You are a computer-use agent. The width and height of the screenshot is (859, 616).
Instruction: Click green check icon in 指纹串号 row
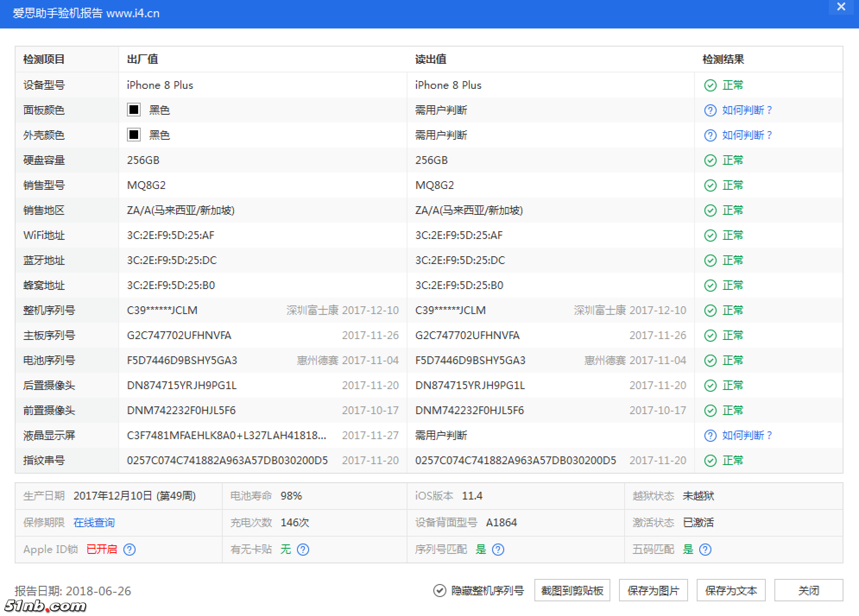710,461
